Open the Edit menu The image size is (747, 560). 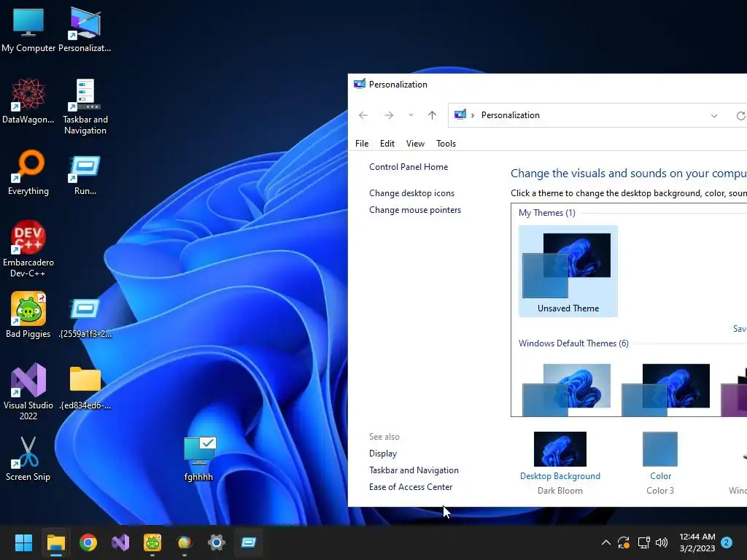point(387,144)
